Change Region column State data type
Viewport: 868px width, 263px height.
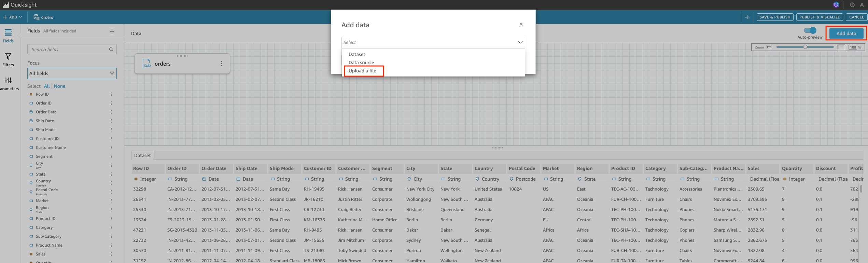586,179
